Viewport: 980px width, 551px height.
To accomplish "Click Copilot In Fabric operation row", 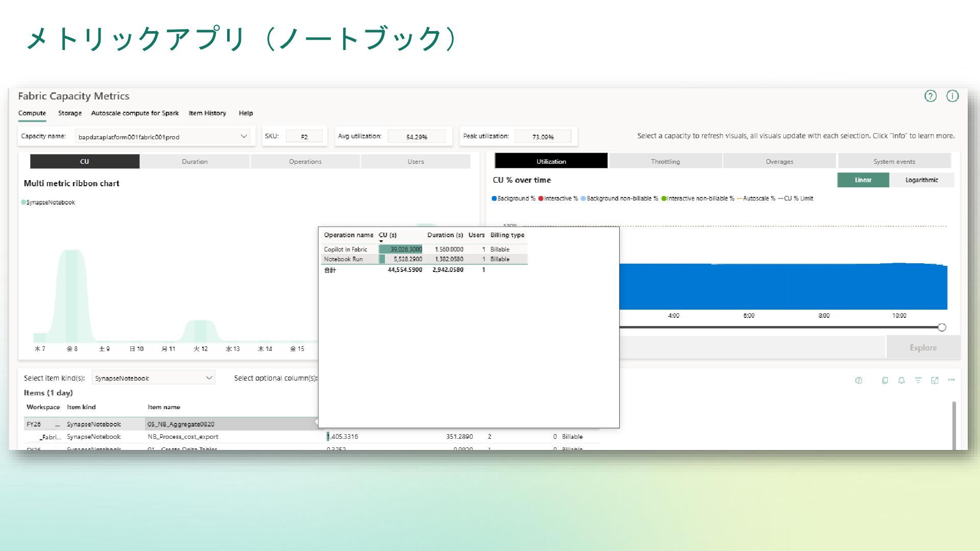I will [x=424, y=249].
